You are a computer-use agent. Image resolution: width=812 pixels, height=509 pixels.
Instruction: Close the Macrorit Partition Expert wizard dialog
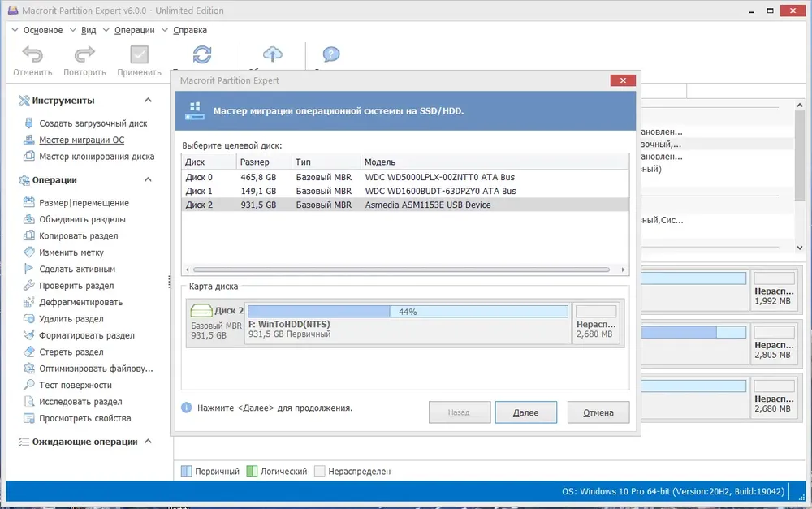[x=623, y=80]
